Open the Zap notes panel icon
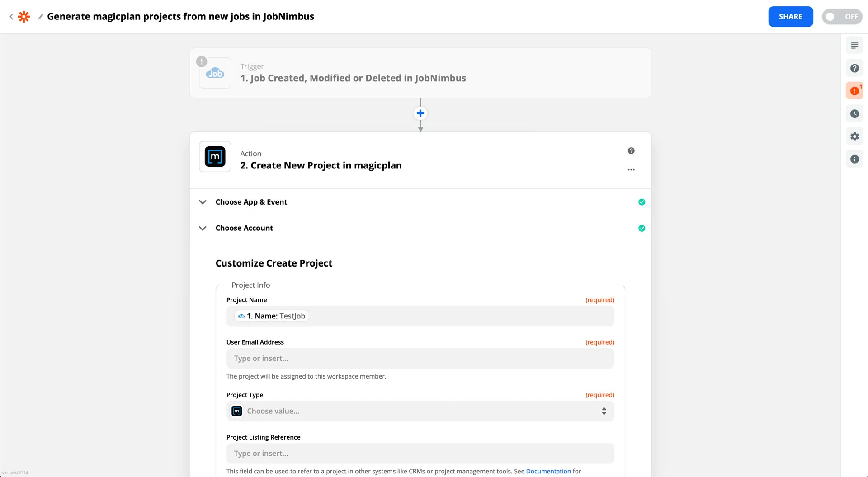This screenshot has height=477, width=868. [x=854, y=45]
